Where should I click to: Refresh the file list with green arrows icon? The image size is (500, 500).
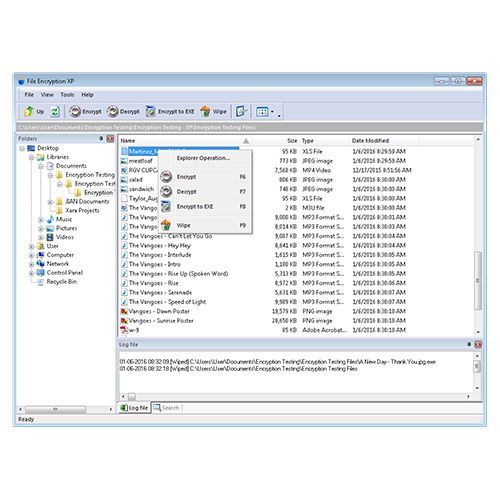click(55, 111)
